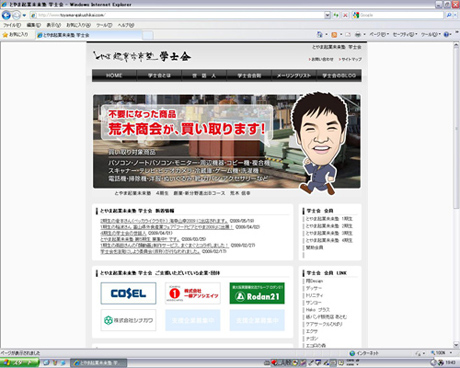This screenshot has width=460, height=368.
Task: Click the blue help question icon
Action: click(x=447, y=35)
